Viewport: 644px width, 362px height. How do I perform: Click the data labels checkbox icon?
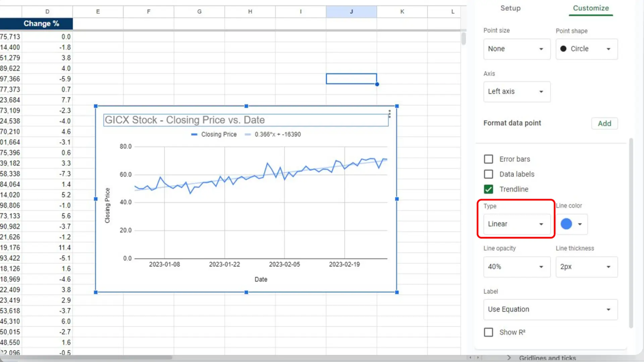[x=488, y=174]
